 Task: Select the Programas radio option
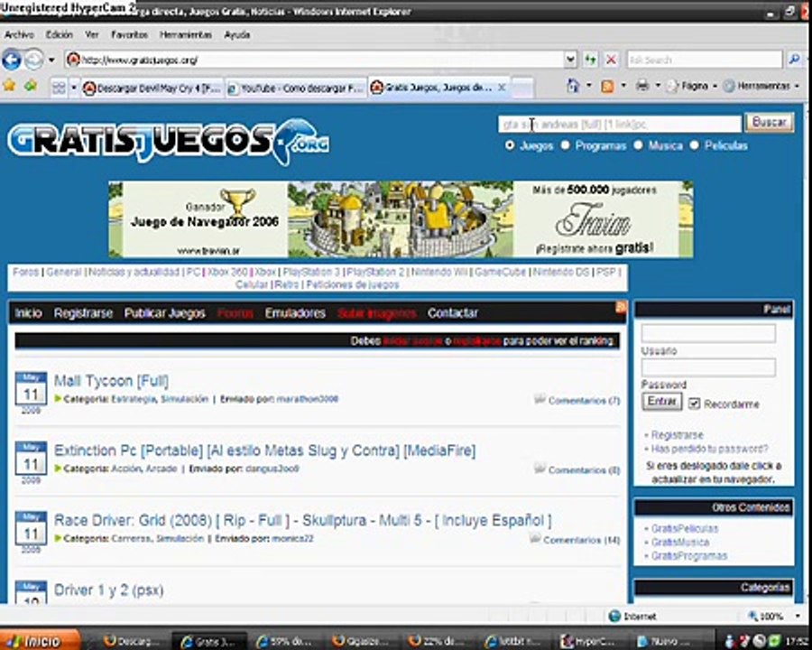click(x=565, y=145)
